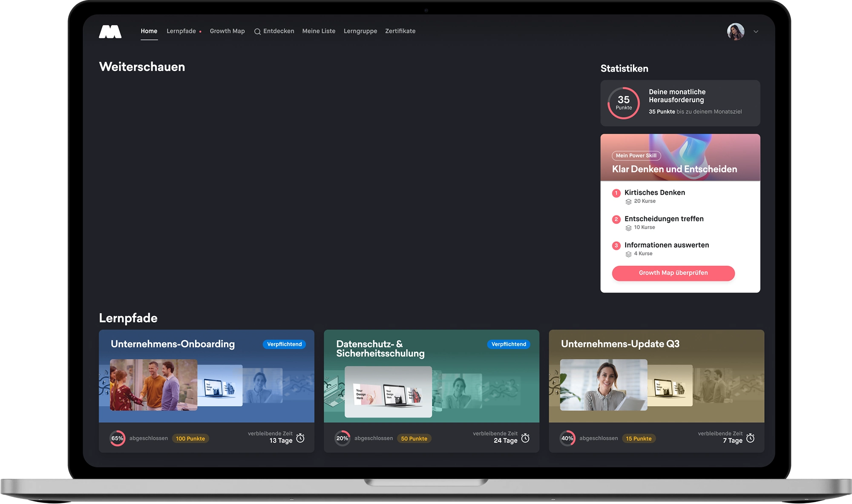Select the magnifier icon next to Entdecken
The image size is (852, 504).
point(257,31)
